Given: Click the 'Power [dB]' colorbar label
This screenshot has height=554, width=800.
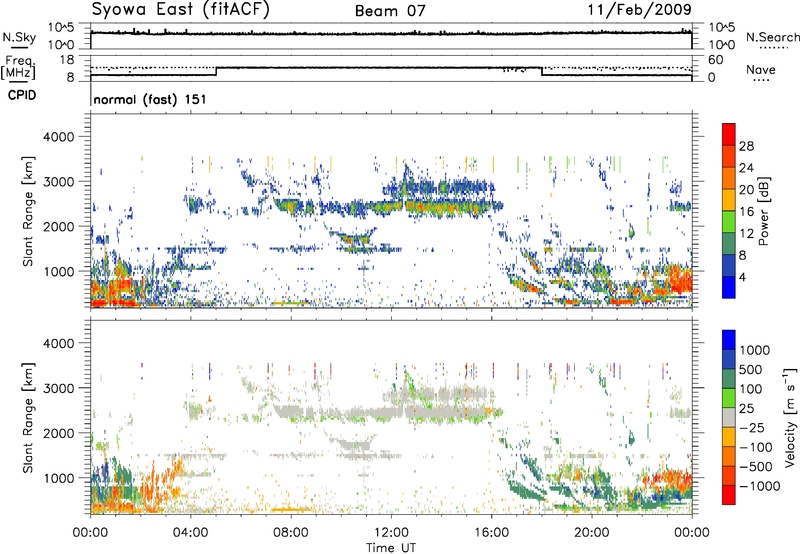Looking at the screenshot, I should click(763, 211).
